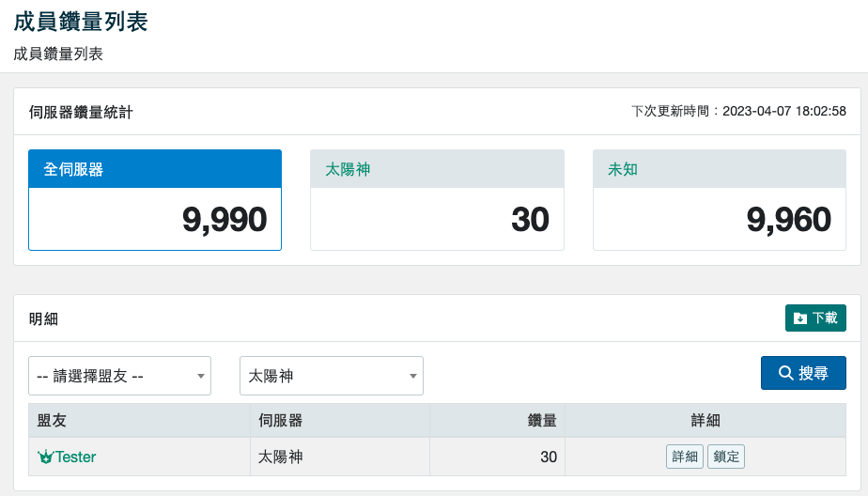Sort by the 鑽量 column header
Viewport: 868px width, 496px height.
point(542,421)
